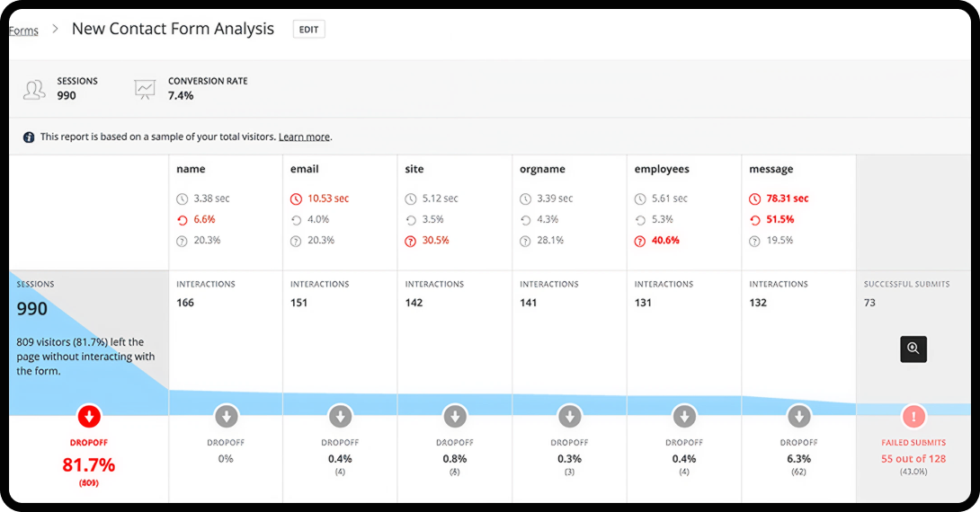
Task: Click the red clock icon for message field
Action: (x=755, y=199)
